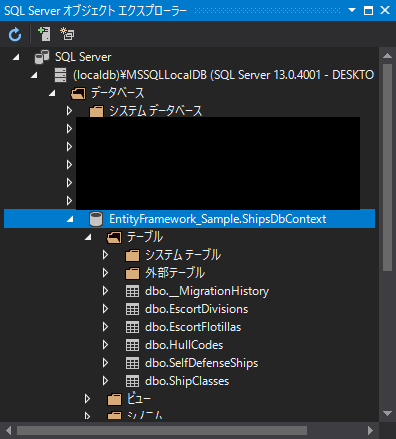Screen dimensions: 396x439
Task: Collapse the テーブル folder node
Action: click(88, 238)
